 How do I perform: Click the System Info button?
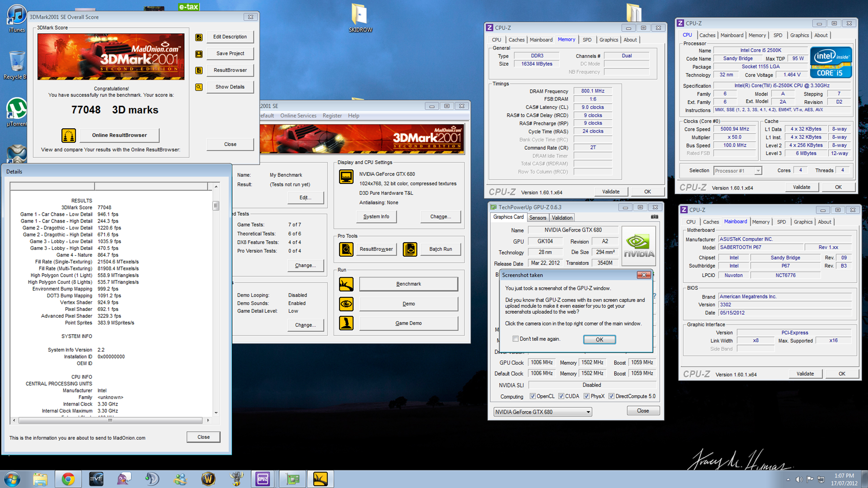[x=376, y=217]
